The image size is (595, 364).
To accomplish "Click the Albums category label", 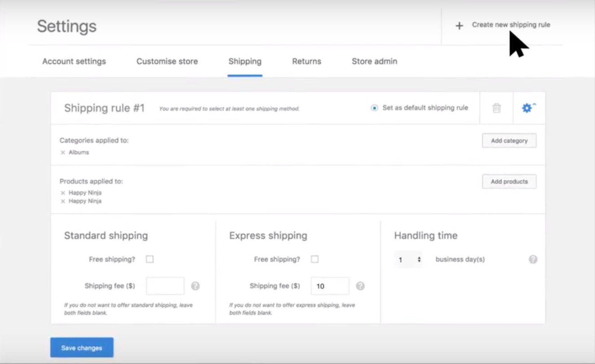I will click(79, 153).
